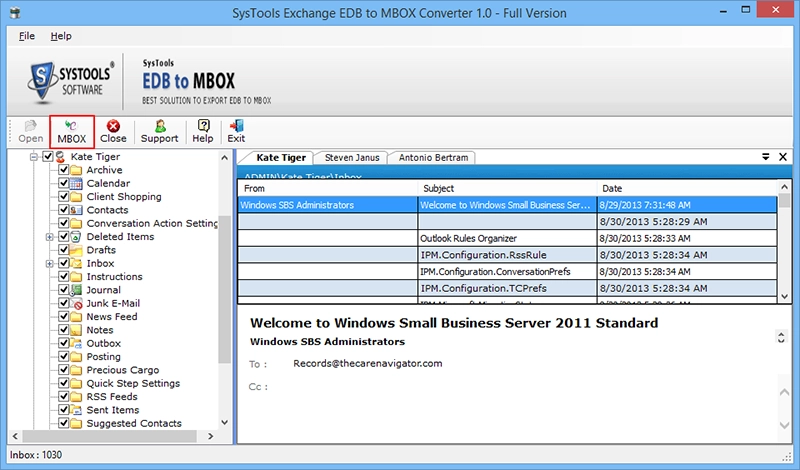Uncheck the Suggested Contacts checkbox
Screen dimensions: 800x470
[x=63, y=423]
